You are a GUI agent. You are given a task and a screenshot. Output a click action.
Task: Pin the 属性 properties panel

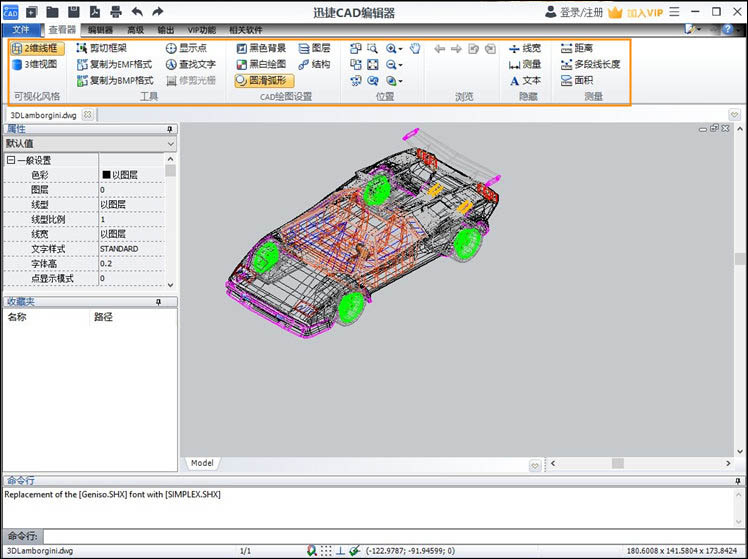pyautogui.click(x=169, y=129)
